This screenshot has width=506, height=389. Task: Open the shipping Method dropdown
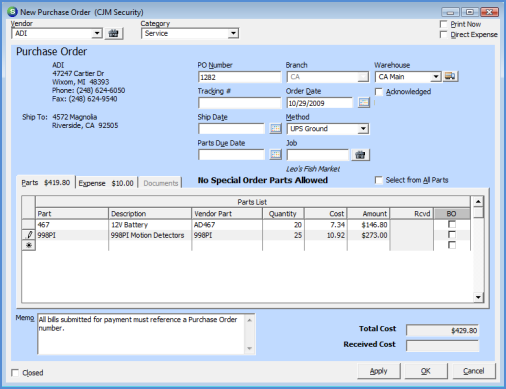(363, 129)
